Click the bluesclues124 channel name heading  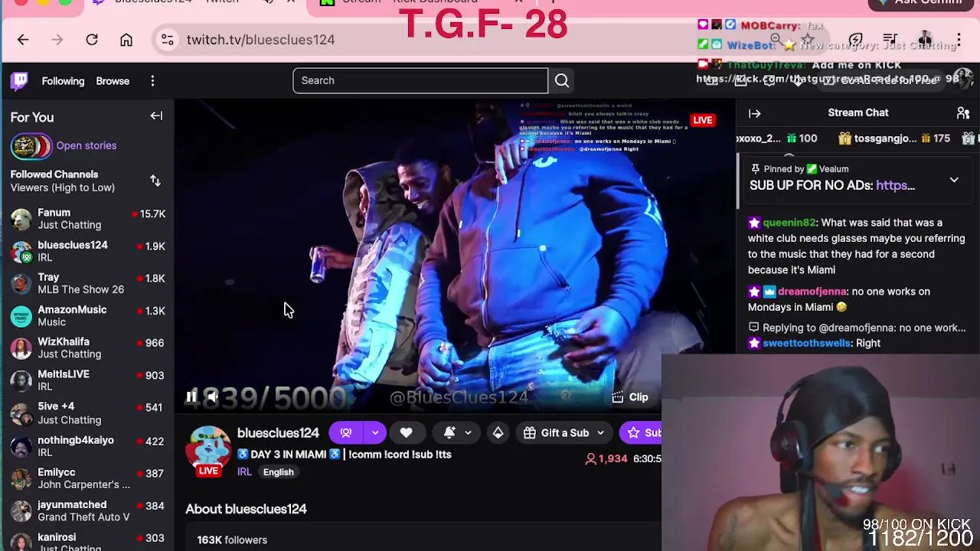(278, 433)
